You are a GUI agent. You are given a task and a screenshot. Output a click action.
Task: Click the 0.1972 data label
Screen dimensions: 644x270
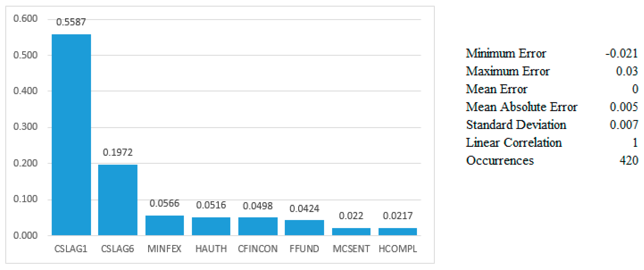(x=118, y=152)
